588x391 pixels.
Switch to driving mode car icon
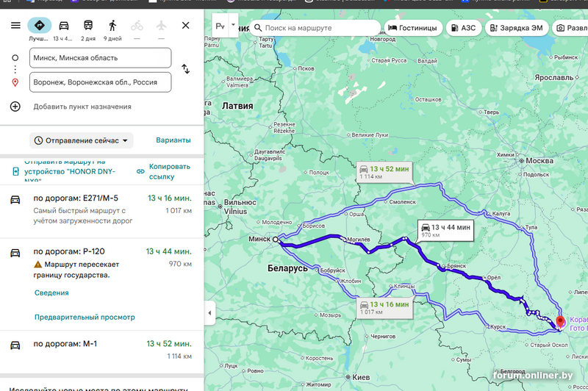coord(64,26)
